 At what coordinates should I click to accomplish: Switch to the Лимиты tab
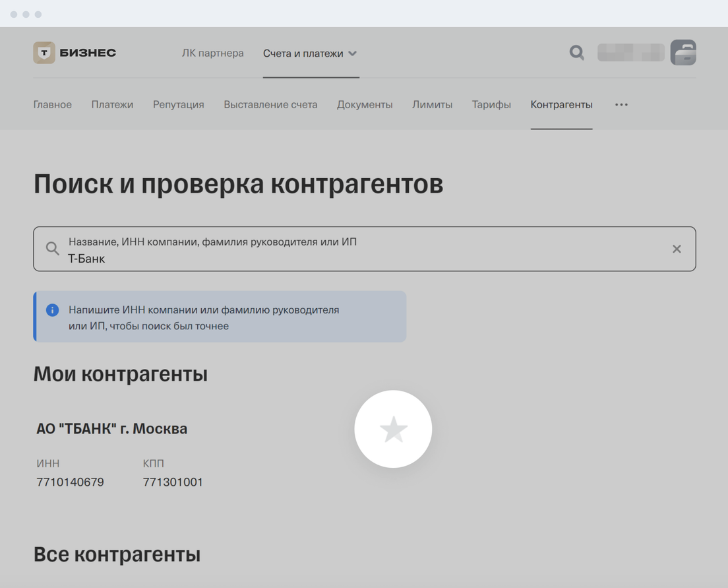click(x=432, y=104)
